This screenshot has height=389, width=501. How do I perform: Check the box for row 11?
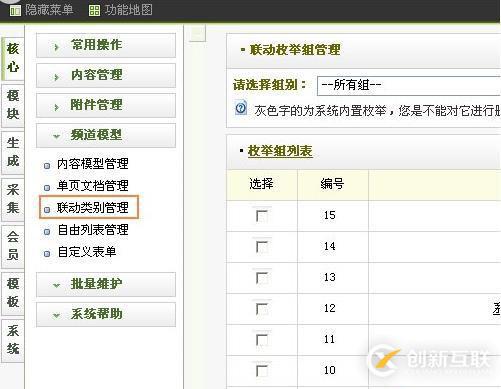262,340
